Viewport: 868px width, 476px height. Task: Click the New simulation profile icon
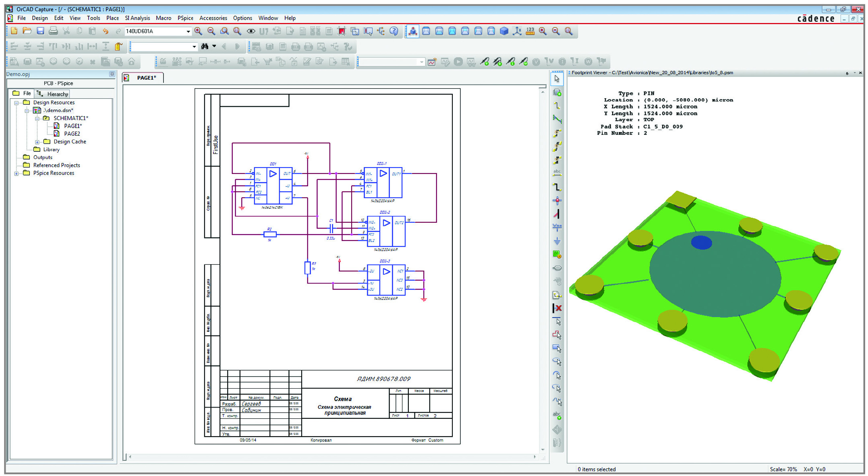coord(432,62)
